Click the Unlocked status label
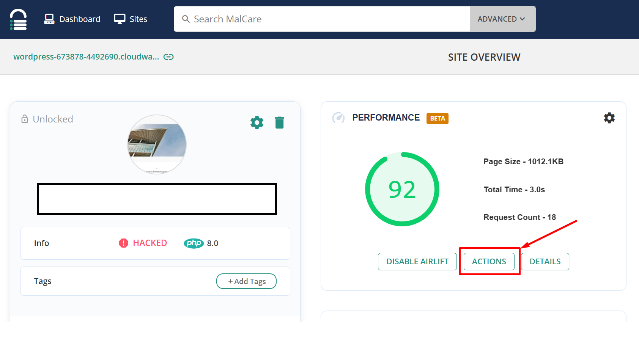 53,119
